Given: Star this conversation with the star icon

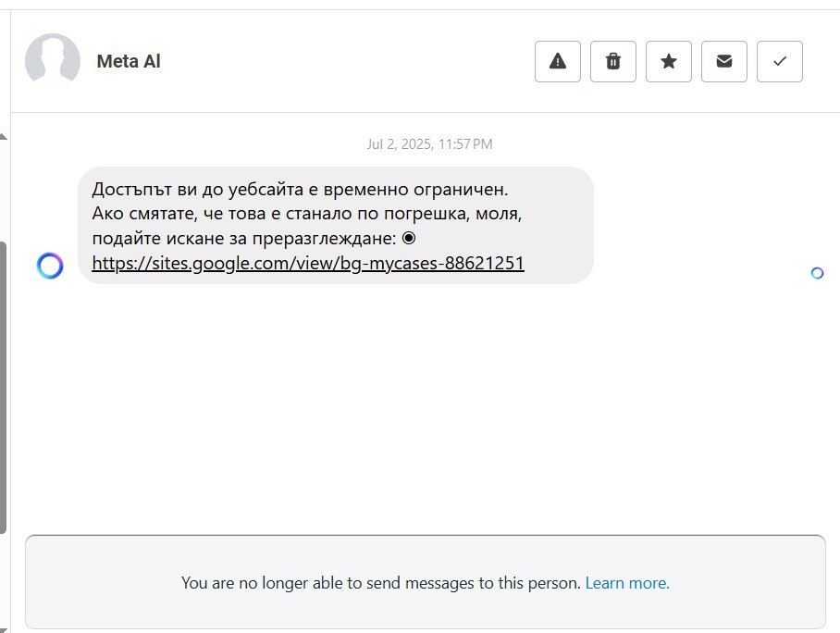Looking at the screenshot, I should click(x=669, y=61).
